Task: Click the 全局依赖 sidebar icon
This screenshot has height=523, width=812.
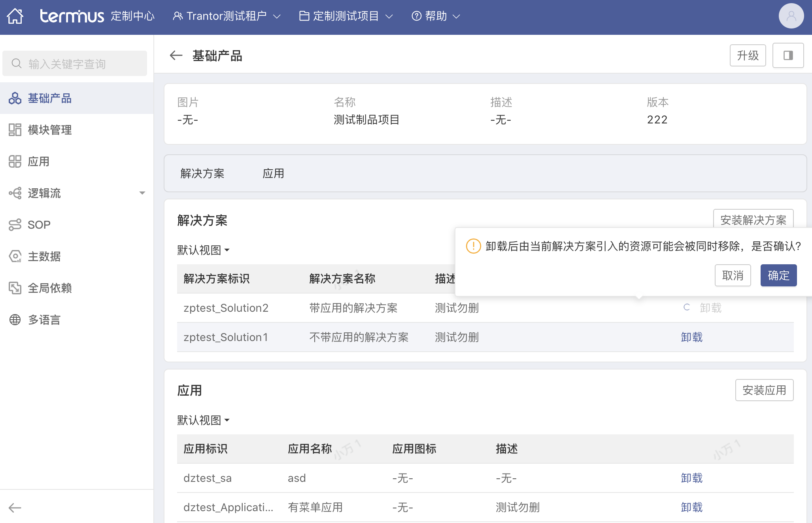Action: pos(15,288)
